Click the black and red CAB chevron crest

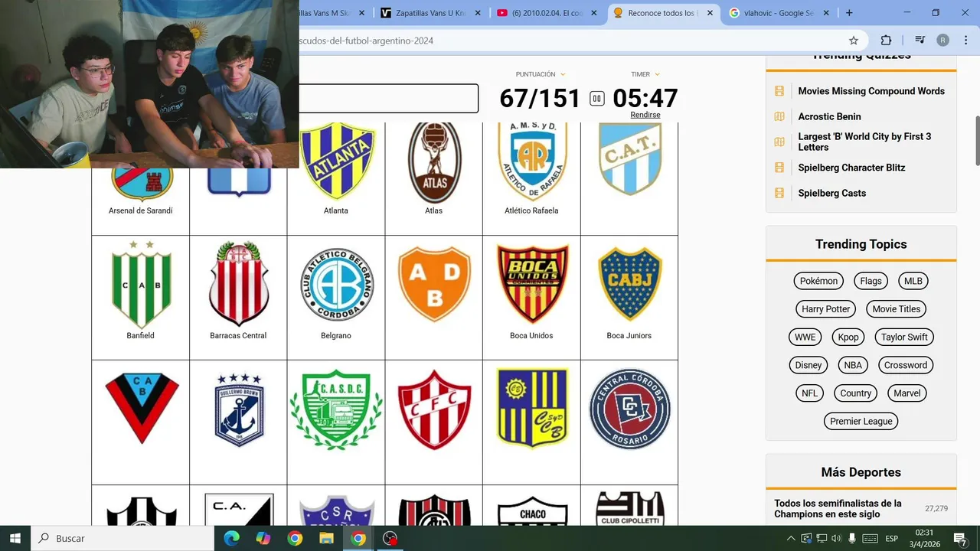click(142, 408)
